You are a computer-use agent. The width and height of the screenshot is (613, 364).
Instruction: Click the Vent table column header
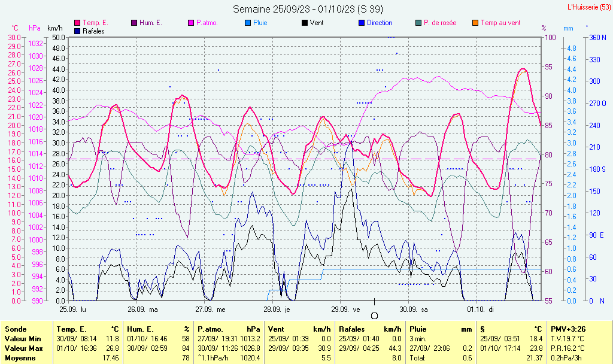point(276,329)
